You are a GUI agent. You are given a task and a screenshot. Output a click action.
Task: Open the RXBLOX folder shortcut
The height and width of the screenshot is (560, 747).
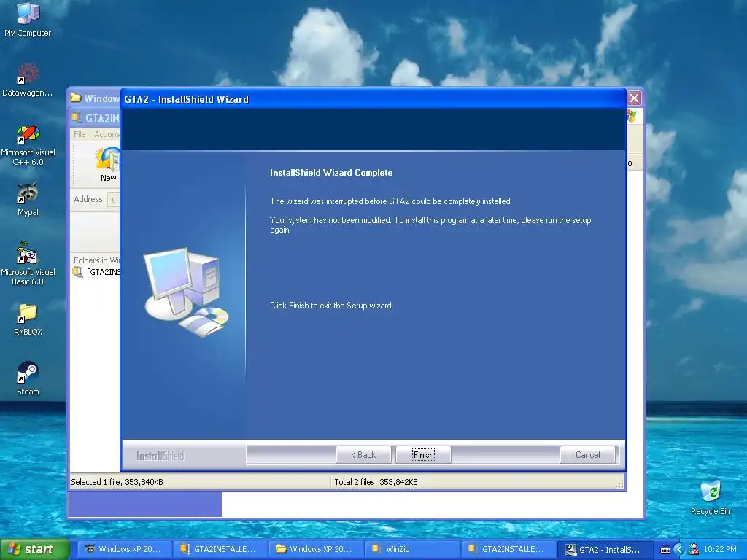click(28, 319)
